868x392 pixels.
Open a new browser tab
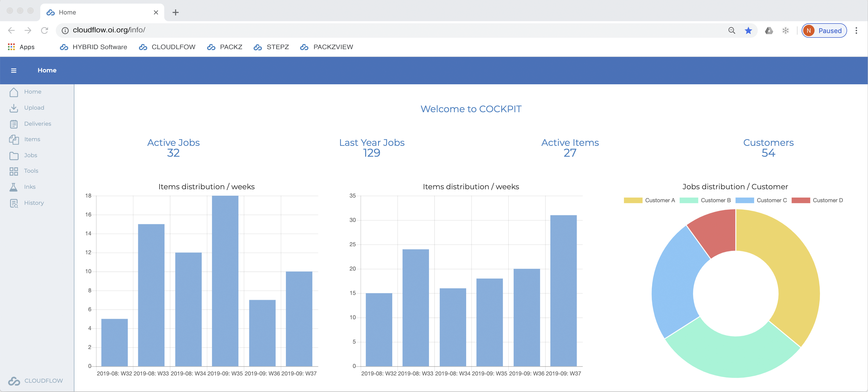[175, 12]
